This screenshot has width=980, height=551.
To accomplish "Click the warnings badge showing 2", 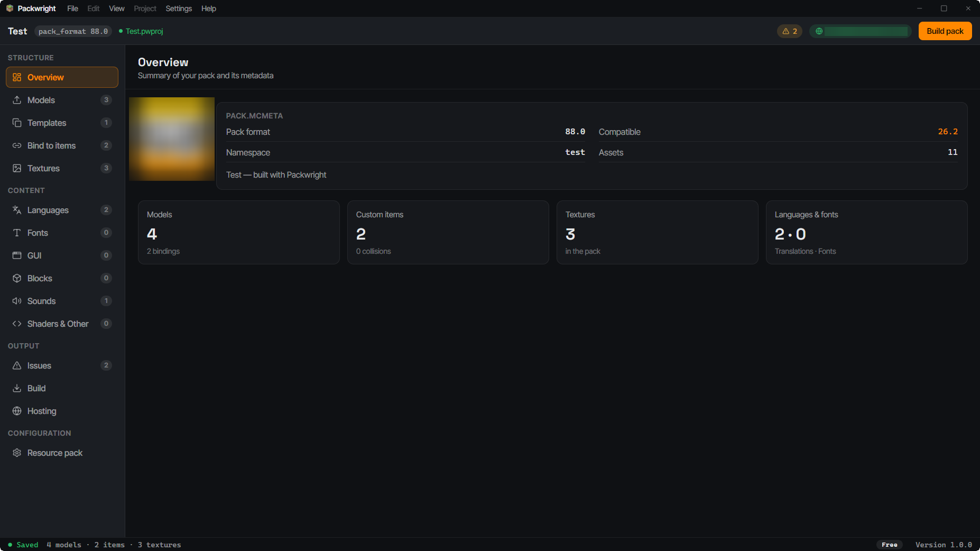I will 790,31.
